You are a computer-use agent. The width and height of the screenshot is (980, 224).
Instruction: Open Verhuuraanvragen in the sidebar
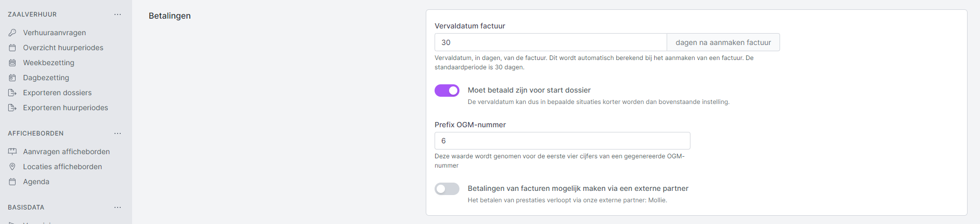point(54,33)
